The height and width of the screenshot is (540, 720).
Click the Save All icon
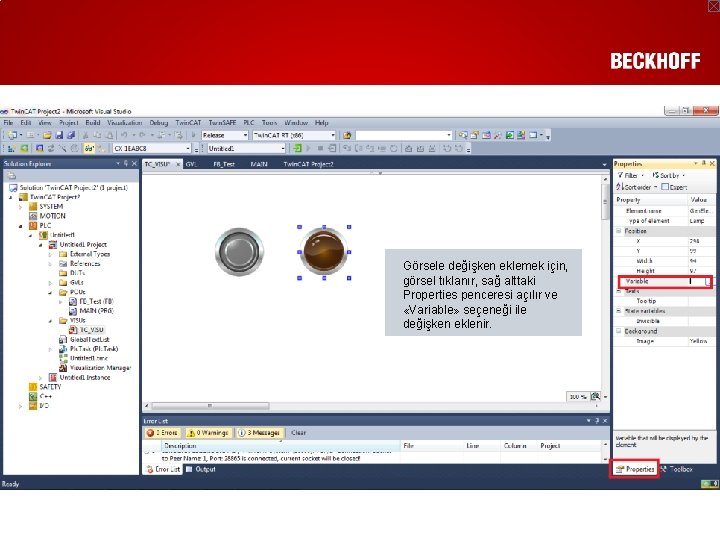[x=71, y=135]
